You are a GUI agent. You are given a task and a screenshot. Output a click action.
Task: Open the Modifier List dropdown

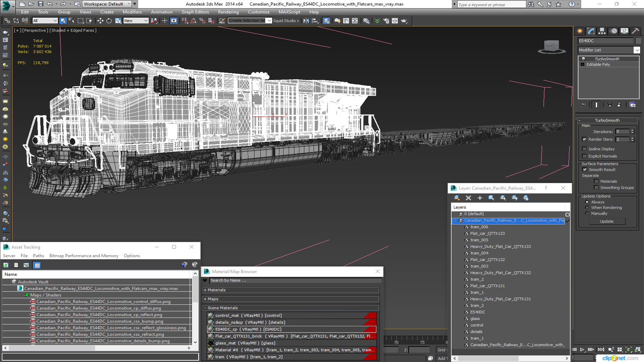pos(637,50)
